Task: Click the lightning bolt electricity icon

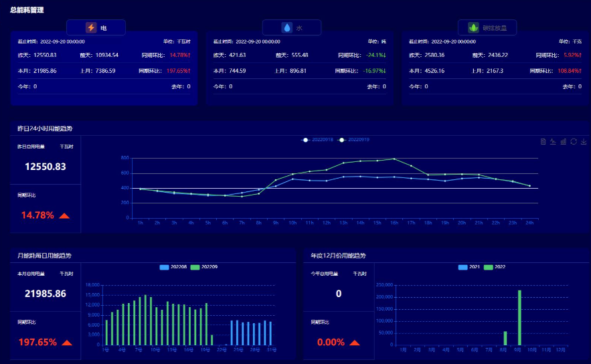Action: pyautogui.click(x=91, y=28)
